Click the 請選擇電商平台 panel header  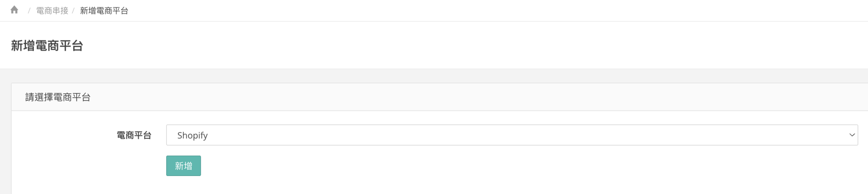click(x=58, y=97)
